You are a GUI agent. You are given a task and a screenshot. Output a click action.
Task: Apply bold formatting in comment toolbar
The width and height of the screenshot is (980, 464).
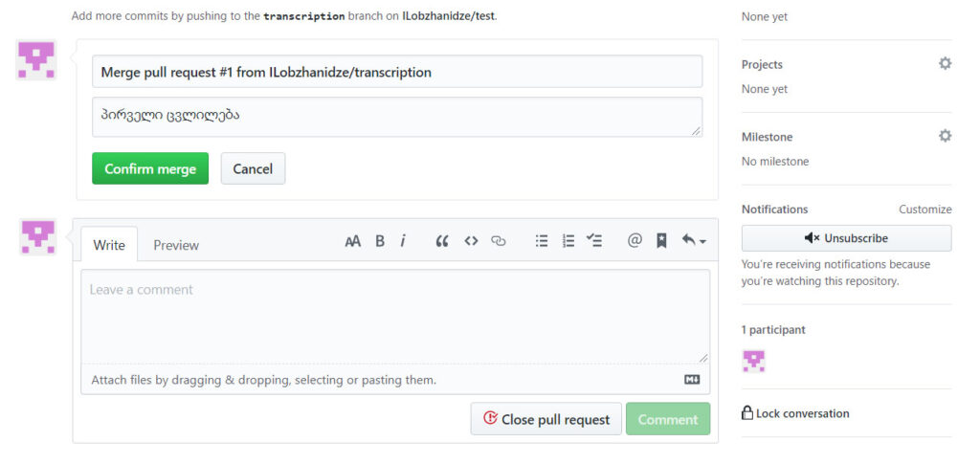(x=380, y=241)
